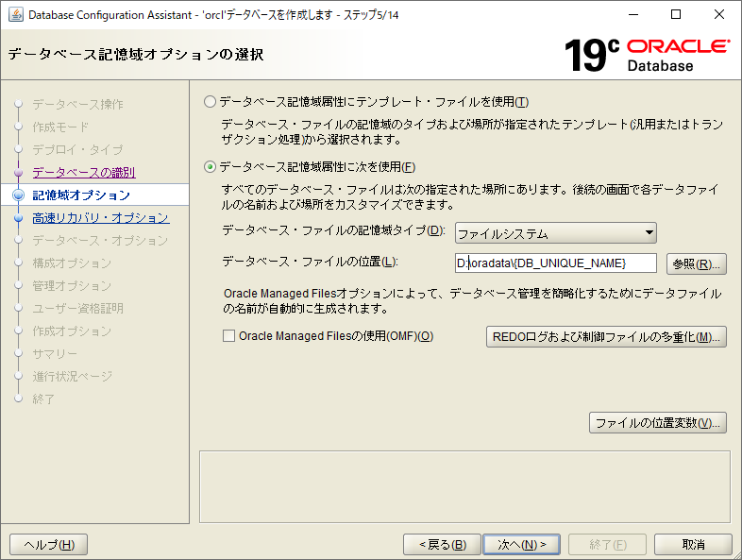742x560 pixels.
Task: Click the Oracle 19c Database logo
Action: [x=647, y=55]
